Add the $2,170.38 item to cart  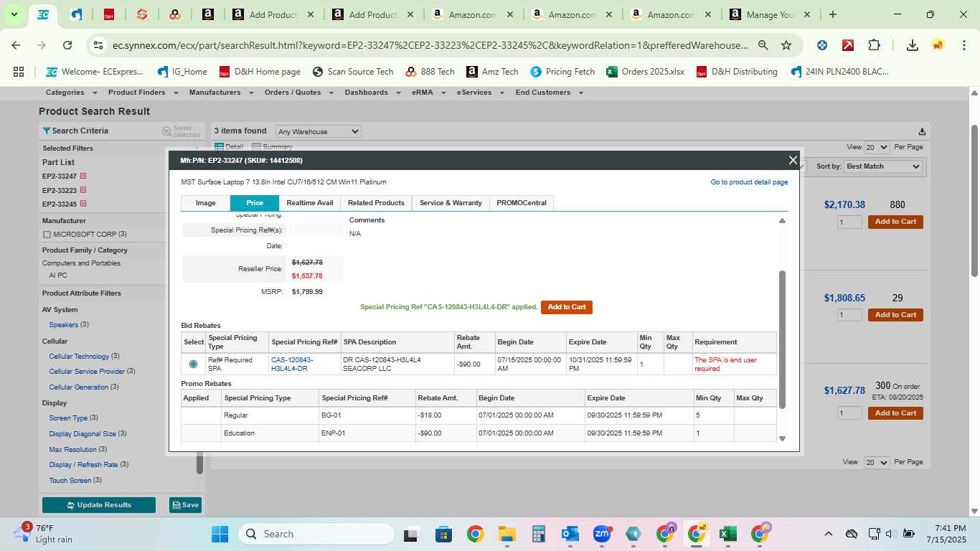coord(895,222)
